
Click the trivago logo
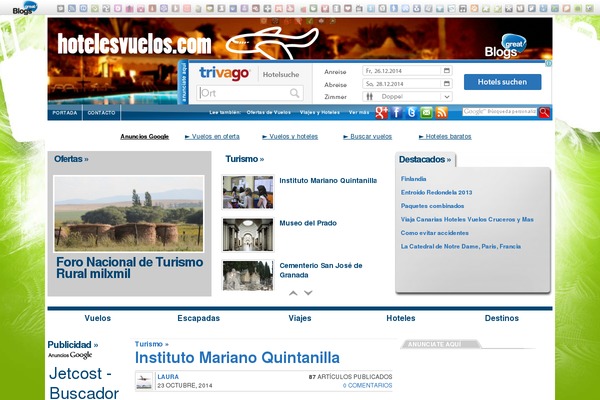tap(224, 73)
